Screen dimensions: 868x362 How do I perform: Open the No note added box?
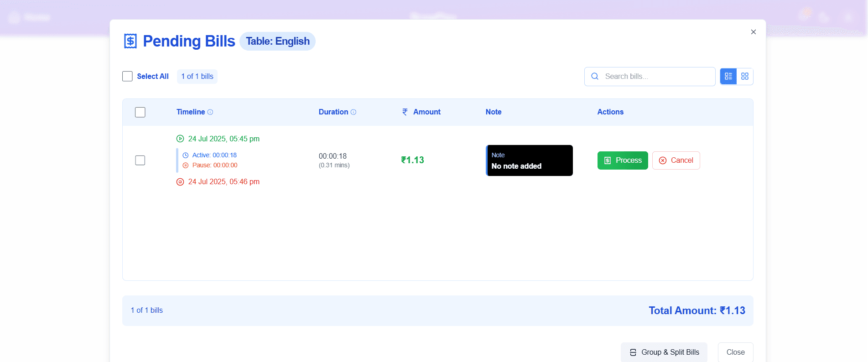coord(530,160)
